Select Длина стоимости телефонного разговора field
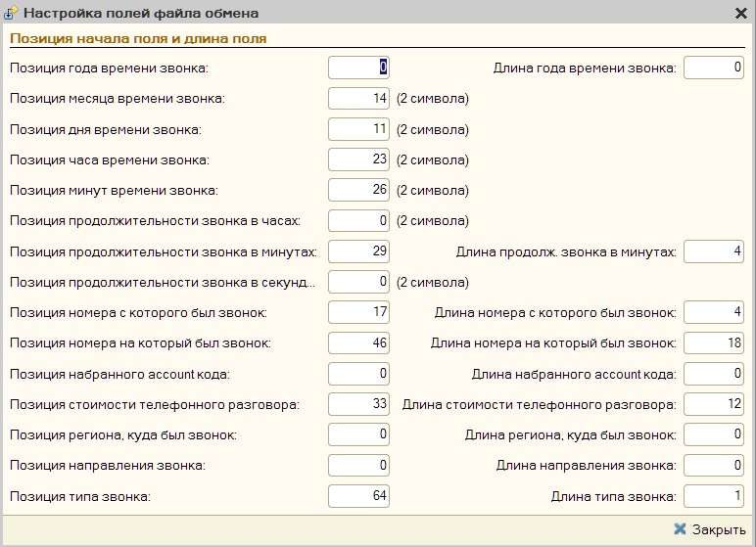756x547 pixels. pos(714,404)
